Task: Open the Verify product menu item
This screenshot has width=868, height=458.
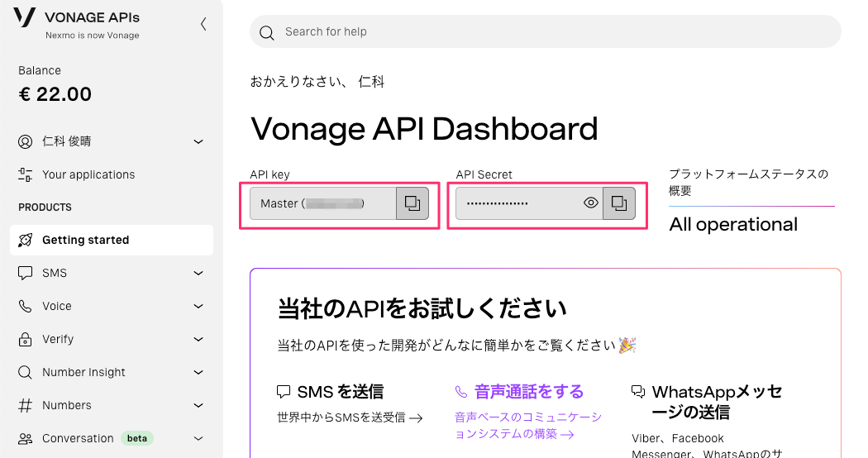Action: 112,340
